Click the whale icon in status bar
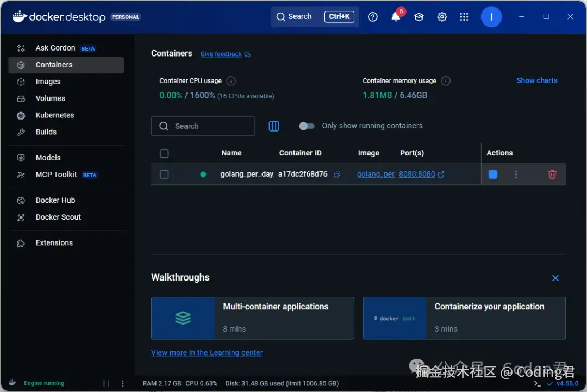 13,383
